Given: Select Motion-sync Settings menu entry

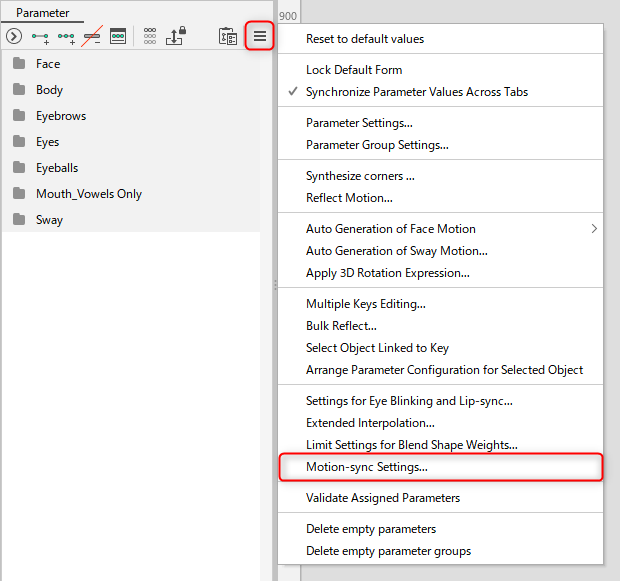Looking at the screenshot, I should coord(367,467).
